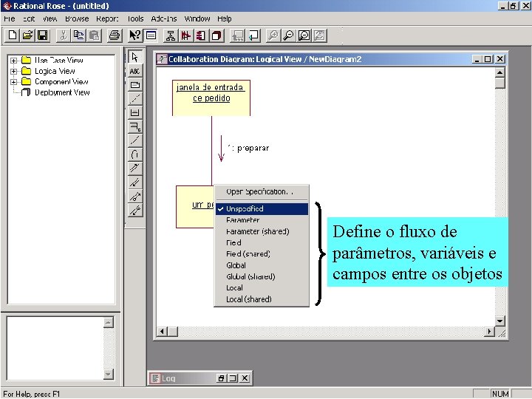Open Browse Component Diagram toolbar icon
532x399 pixels.
[x=201, y=35]
